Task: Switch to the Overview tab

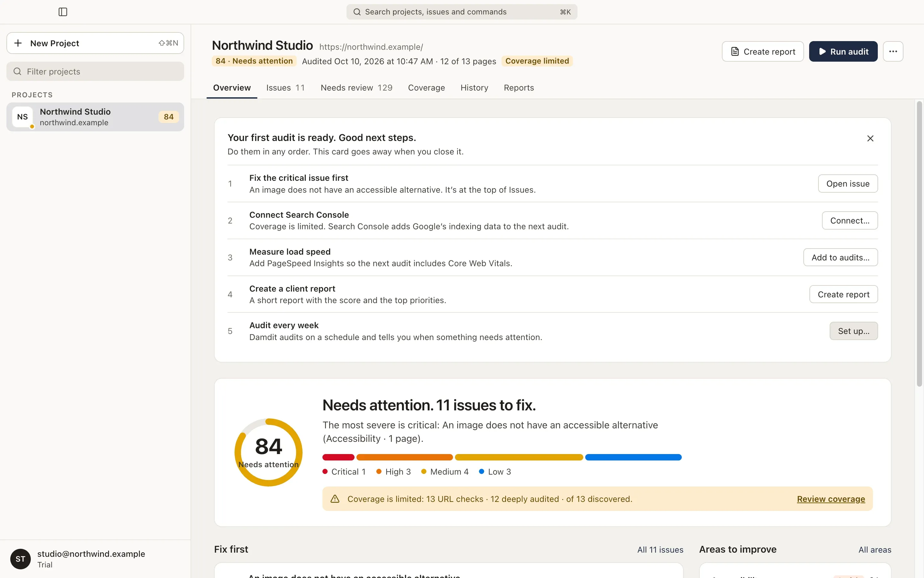Action: 232,88
